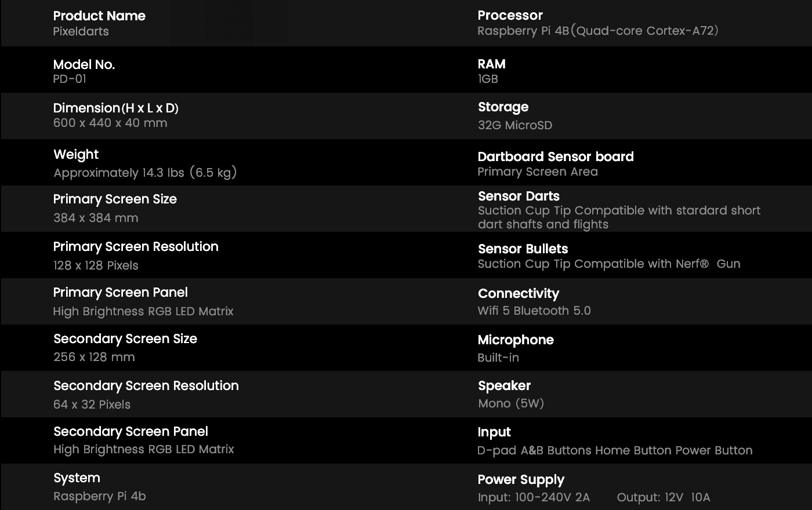Click the Power Supply heading

[x=521, y=479]
